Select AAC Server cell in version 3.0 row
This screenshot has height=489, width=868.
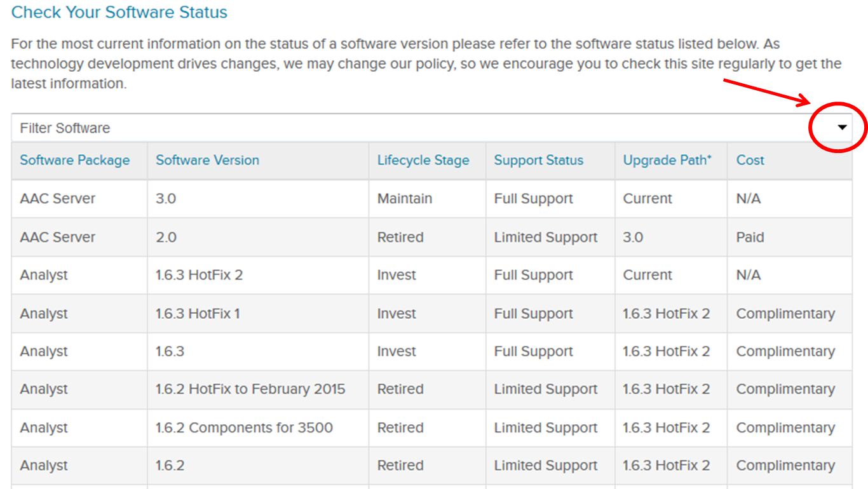[x=57, y=199]
